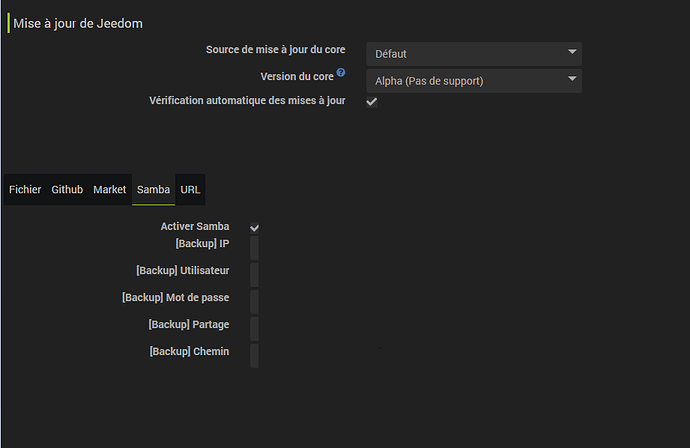
Task: Open the Source de mise à jour dropdown
Action: click(x=474, y=53)
